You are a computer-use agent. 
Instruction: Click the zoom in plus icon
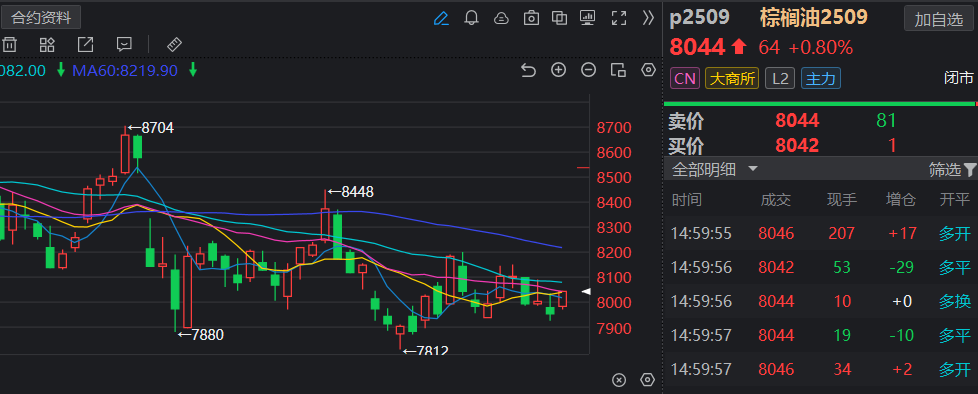click(x=558, y=70)
